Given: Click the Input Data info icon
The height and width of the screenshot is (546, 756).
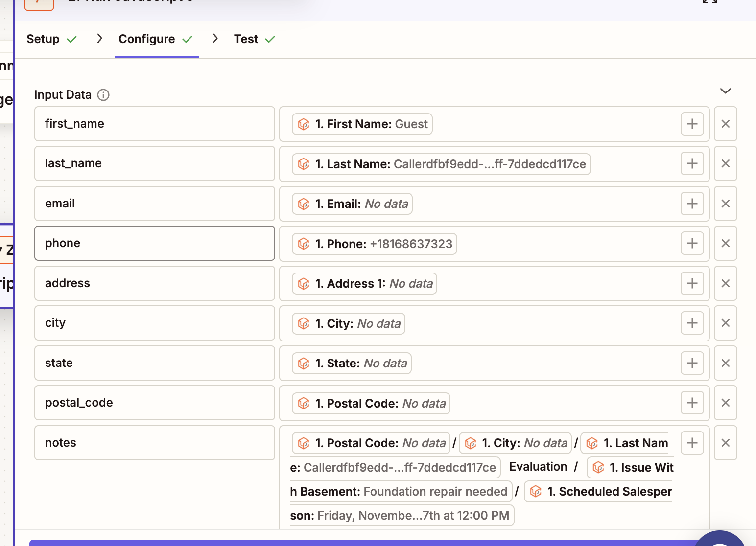Looking at the screenshot, I should click(x=103, y=95).
